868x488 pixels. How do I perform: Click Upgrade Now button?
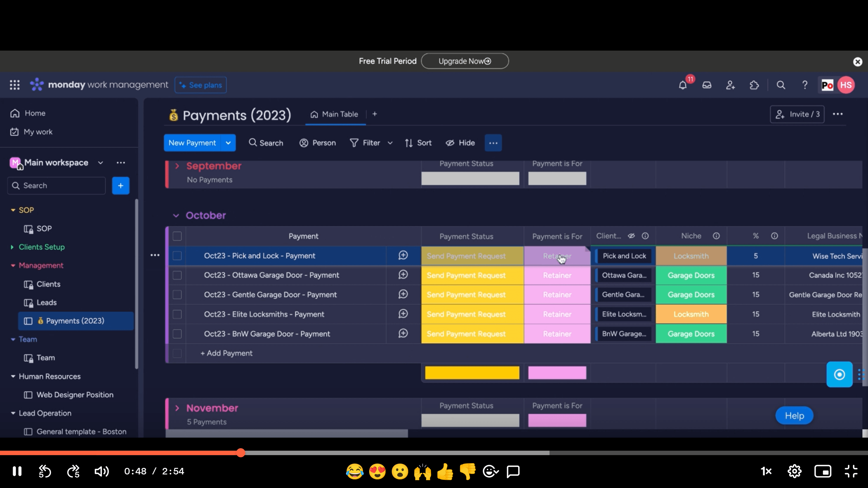click(465, 61)
